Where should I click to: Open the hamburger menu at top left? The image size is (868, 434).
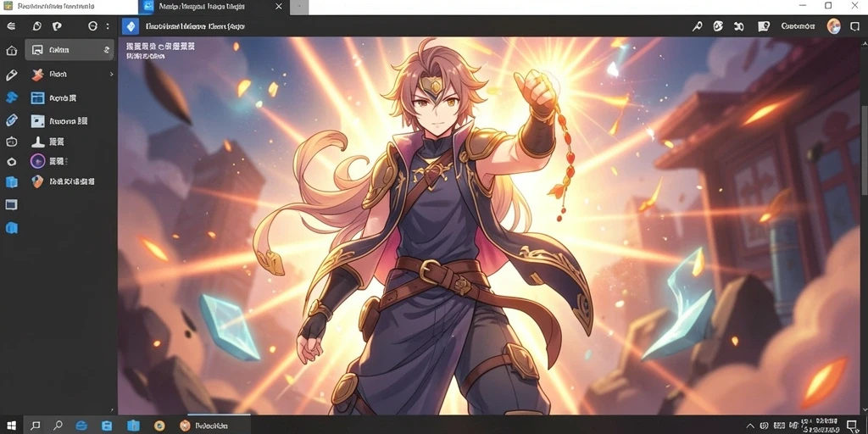[11, 26]
